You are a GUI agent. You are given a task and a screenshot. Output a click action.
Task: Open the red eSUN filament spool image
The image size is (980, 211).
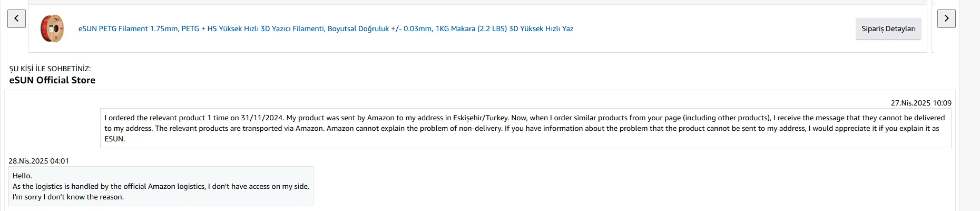pyautogui.click(x=52, y=28)
